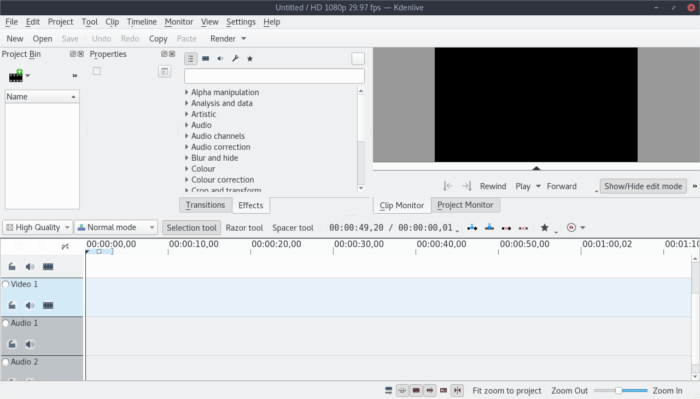Mute the Audio 1 track

pyautogui.click(x=30, y=344)
